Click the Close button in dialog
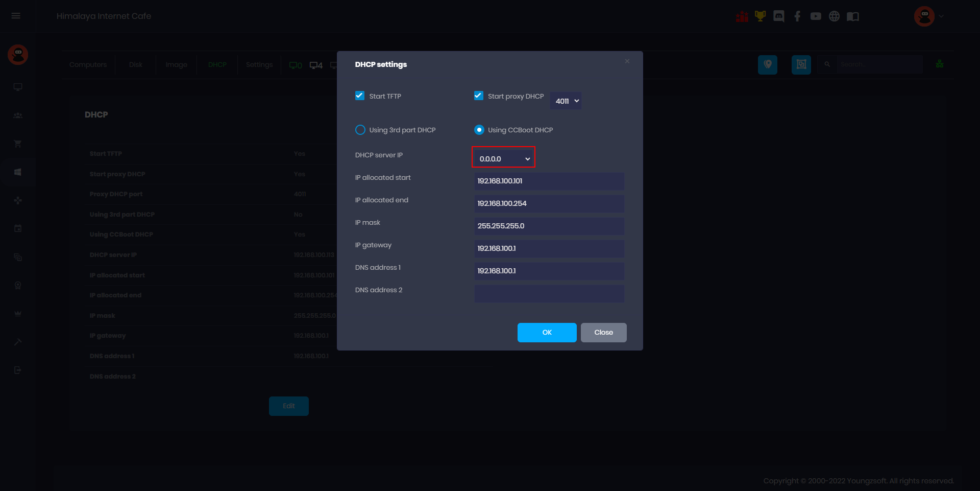The height and width of the screenshot is (491, 980). pos(603,333)
